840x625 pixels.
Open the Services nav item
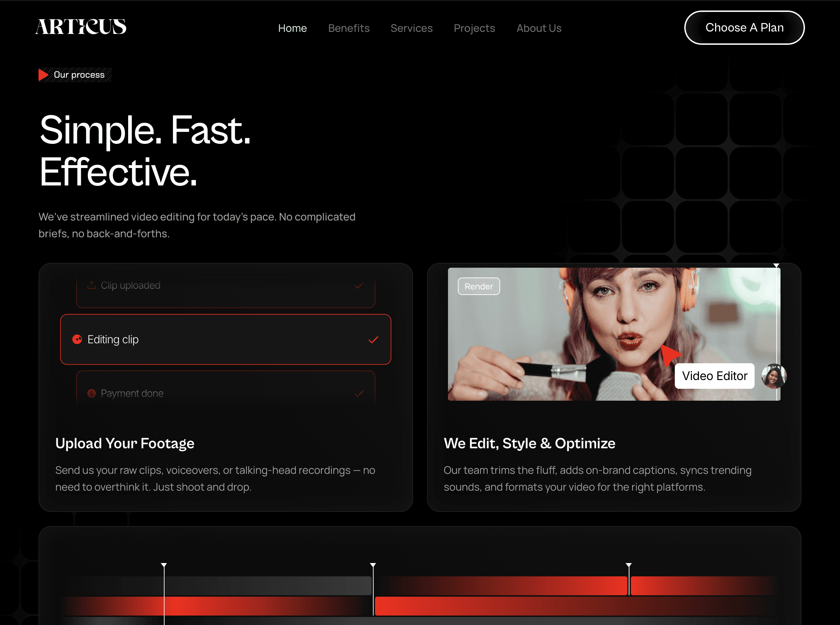click(x=411, y=28)
